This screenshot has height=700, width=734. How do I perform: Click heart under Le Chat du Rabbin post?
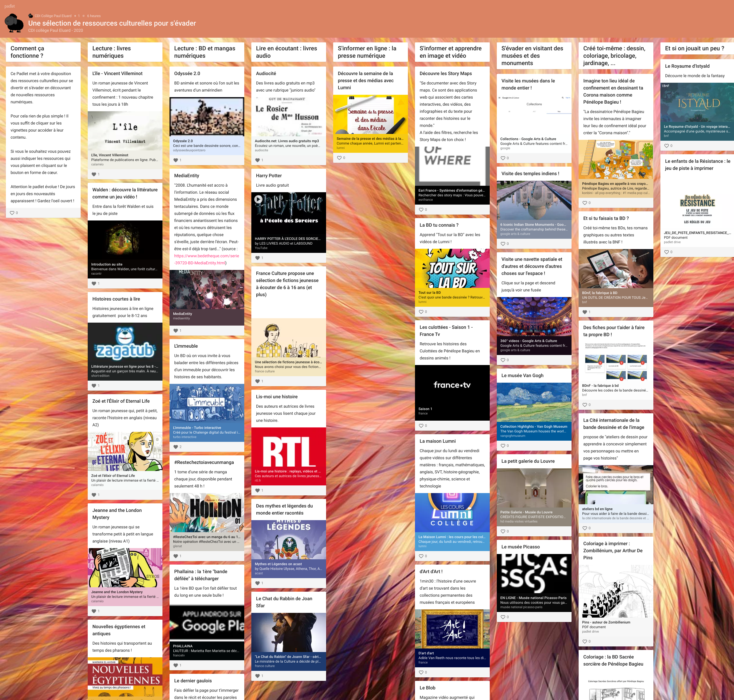tap(257, 676)
